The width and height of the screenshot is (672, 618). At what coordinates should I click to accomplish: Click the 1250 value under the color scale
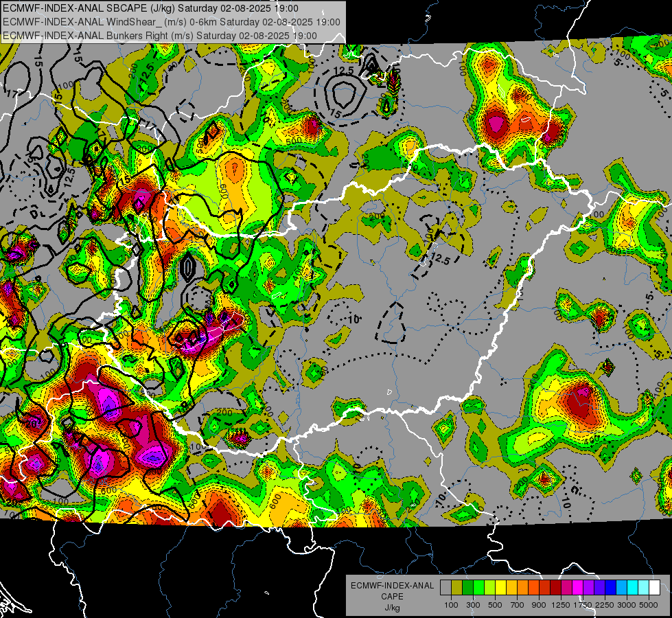coord(561,605)
